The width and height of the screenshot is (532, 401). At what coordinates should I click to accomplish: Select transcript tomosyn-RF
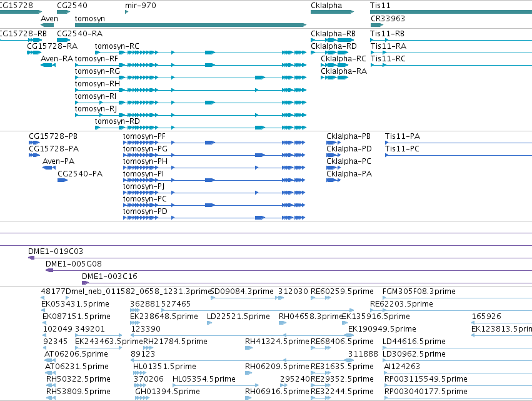click(x=191, y=65)
